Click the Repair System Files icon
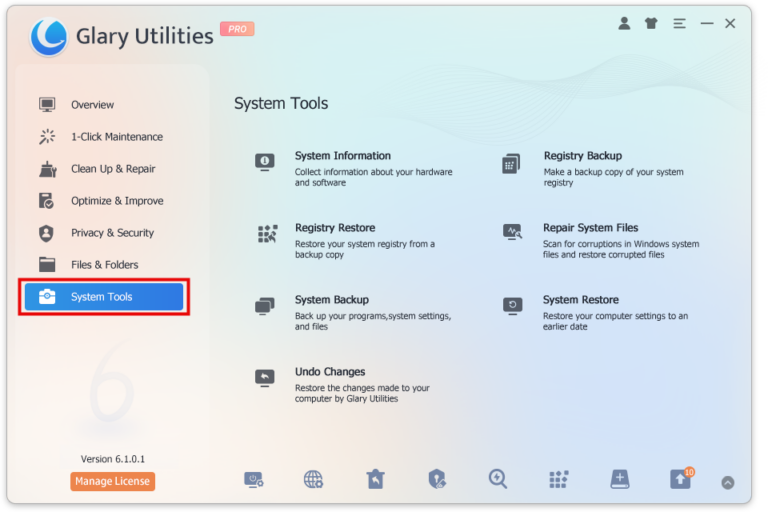The height and width of the screenshot is (512, 768). pyautogui.click(x=512, y=232)
